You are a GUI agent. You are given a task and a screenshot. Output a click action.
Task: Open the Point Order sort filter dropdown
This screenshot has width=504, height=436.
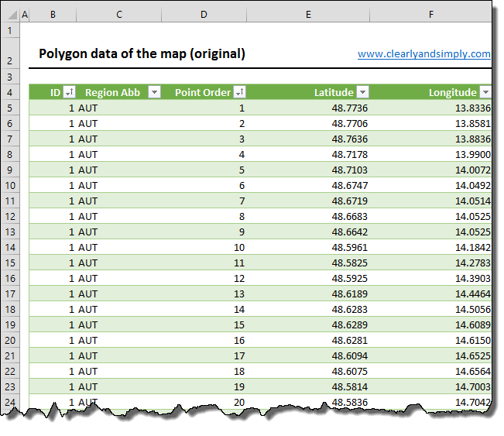[239, 92]
